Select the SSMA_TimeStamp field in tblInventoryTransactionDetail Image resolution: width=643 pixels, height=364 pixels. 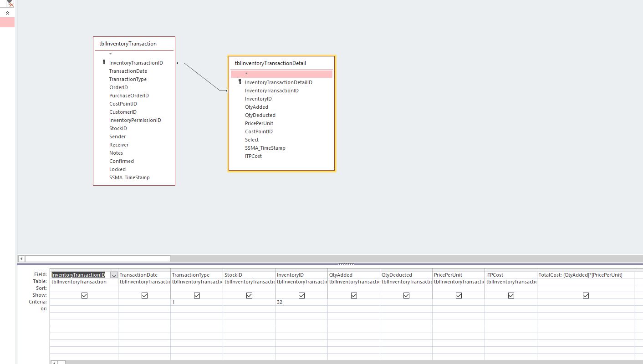pyautogui.click(x=265, y=148)
